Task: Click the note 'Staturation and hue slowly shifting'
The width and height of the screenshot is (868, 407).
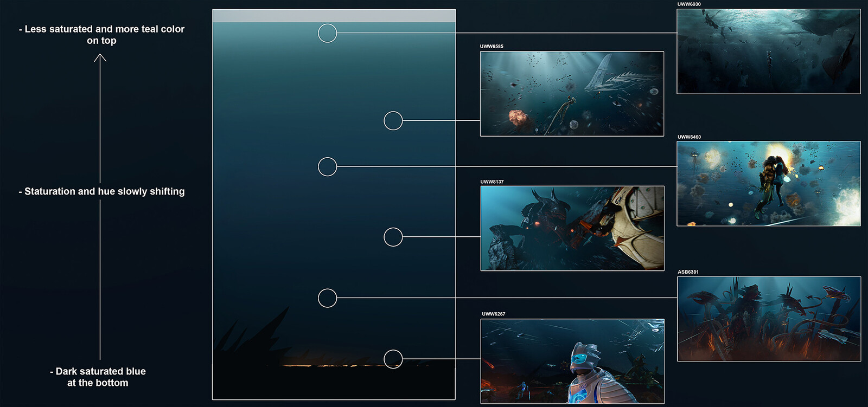Action: [101, 191]
